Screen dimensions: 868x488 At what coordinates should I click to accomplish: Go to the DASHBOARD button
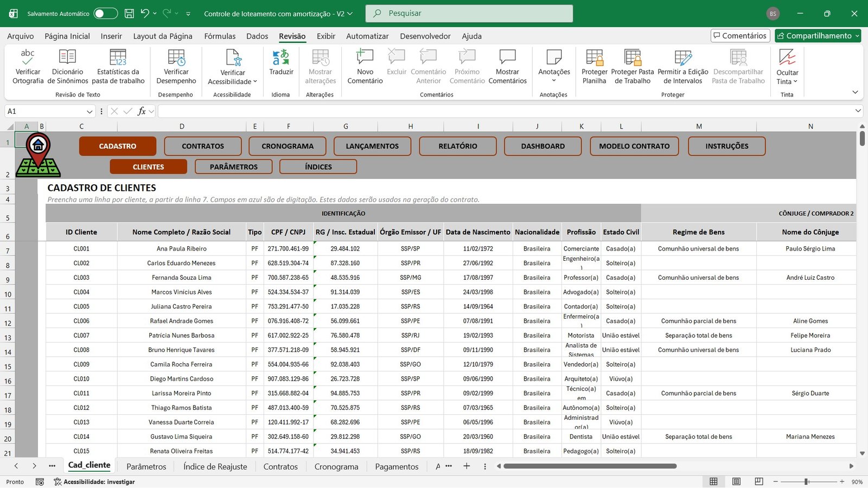[543, 146]
